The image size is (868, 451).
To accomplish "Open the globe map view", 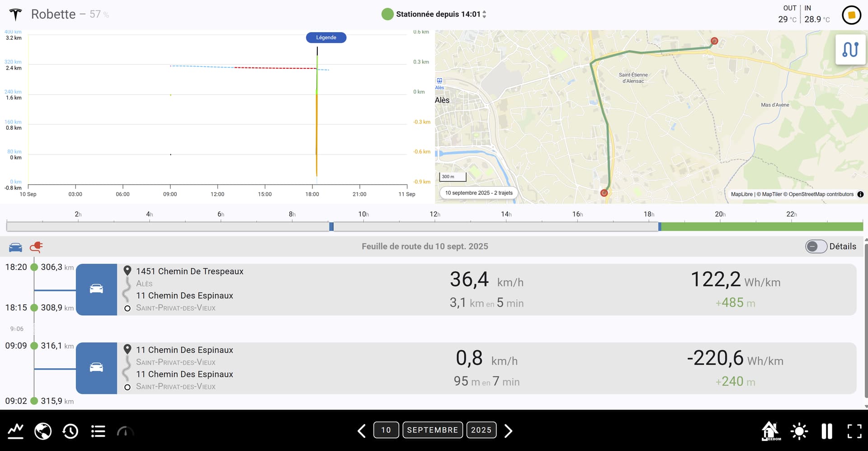I will pyautogui.click(x=43, y=431).
